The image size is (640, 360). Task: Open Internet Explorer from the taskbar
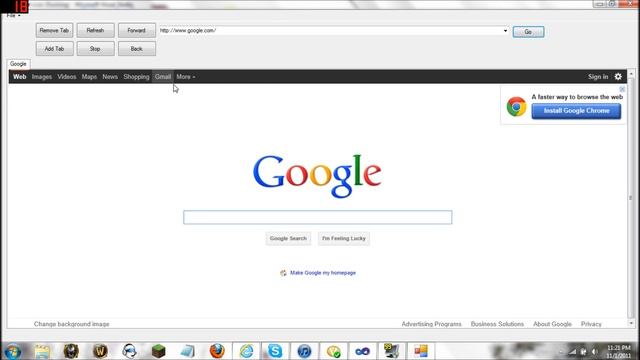click(247, 351)
